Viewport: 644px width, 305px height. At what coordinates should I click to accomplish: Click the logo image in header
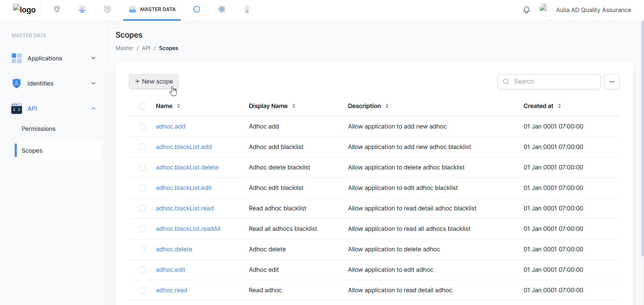[24, 9]
